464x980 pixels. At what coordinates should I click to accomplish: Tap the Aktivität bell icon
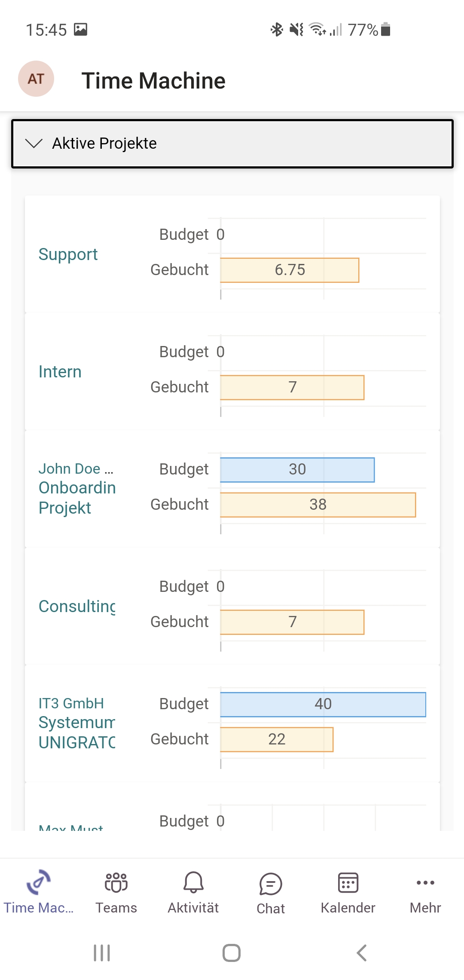(x=193, y=882)
